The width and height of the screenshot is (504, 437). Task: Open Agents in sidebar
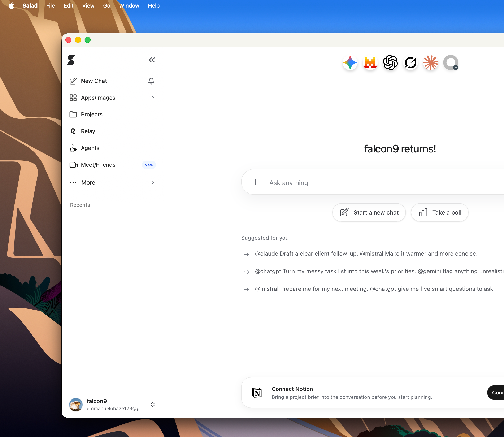pyautogui.click(x=84, y=148)
